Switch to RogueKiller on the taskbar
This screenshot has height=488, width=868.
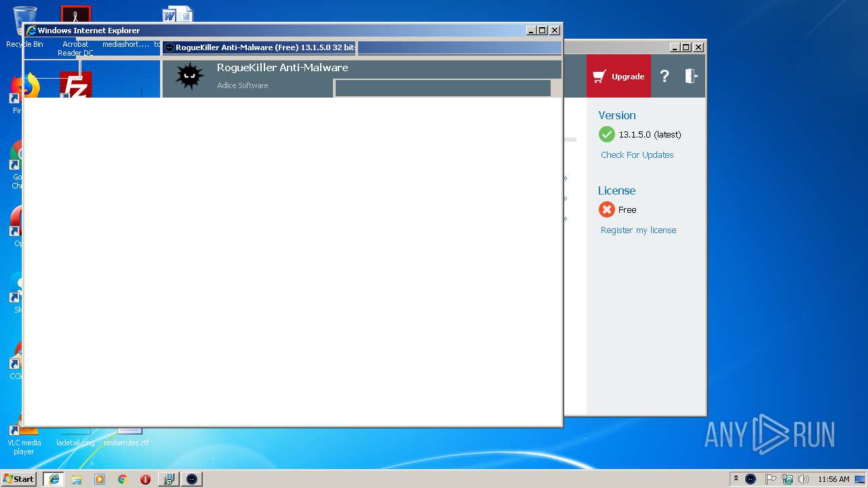click(192, 479)
